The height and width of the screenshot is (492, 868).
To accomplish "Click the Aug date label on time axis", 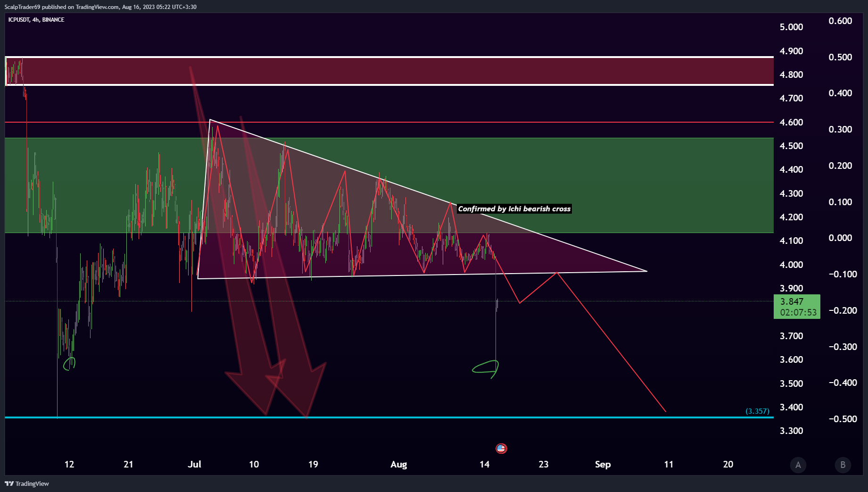I will (398, 464).
